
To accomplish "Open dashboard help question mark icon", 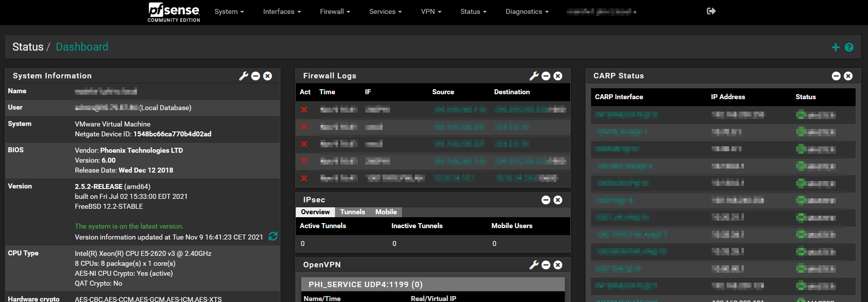I will click(849, 47).
